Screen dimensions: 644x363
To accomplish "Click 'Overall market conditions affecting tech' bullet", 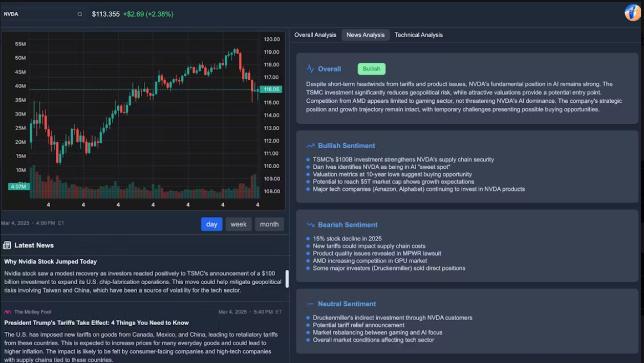I will click(373, 340).
